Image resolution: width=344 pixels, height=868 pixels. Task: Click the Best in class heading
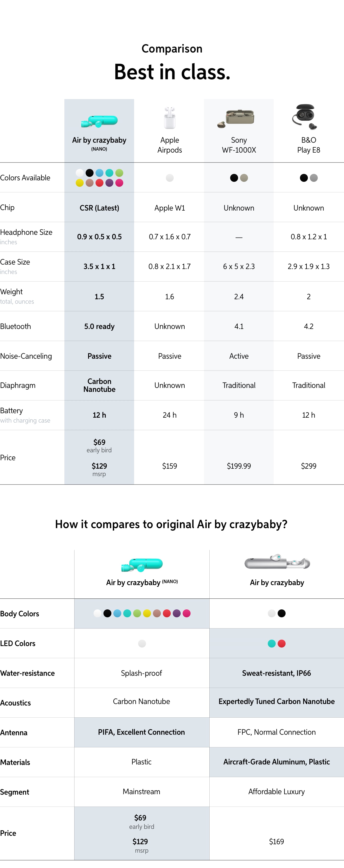coord(172,72)
